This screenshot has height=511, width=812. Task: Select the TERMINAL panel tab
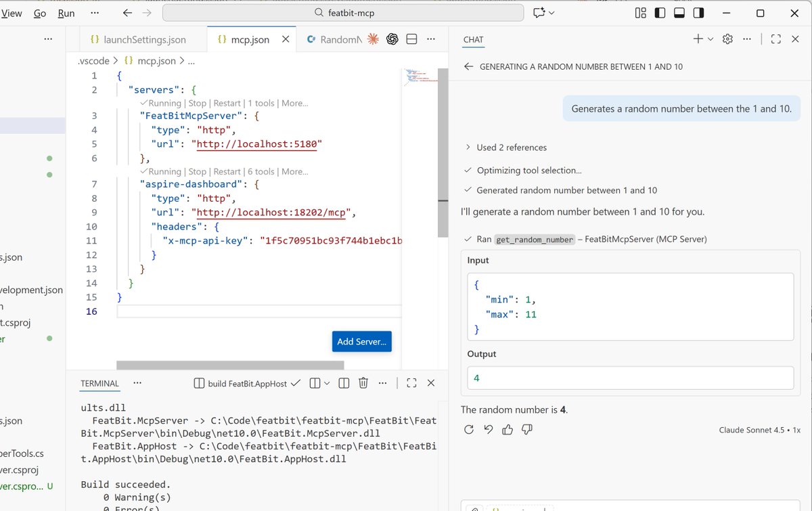coord(99,383)
